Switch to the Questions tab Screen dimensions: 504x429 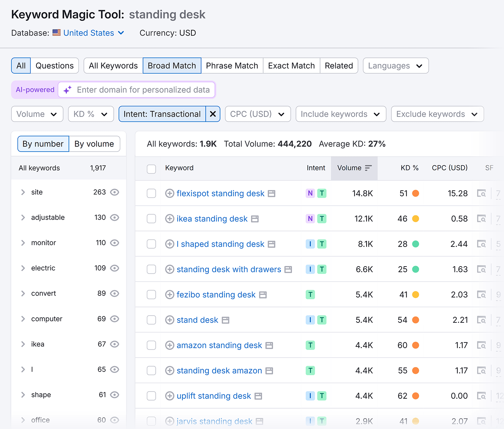[54, 66]
